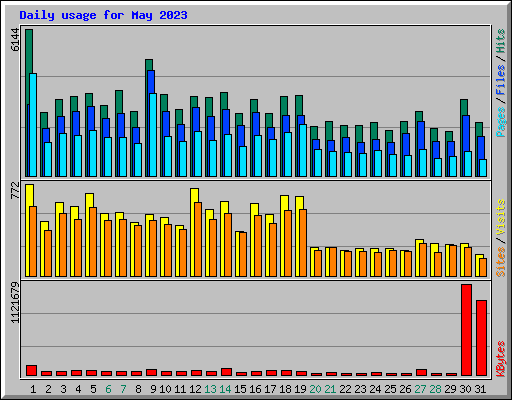This screenshot has height=400, width=512.
Task: Click the Files legend label
Action: pos(500,80)
